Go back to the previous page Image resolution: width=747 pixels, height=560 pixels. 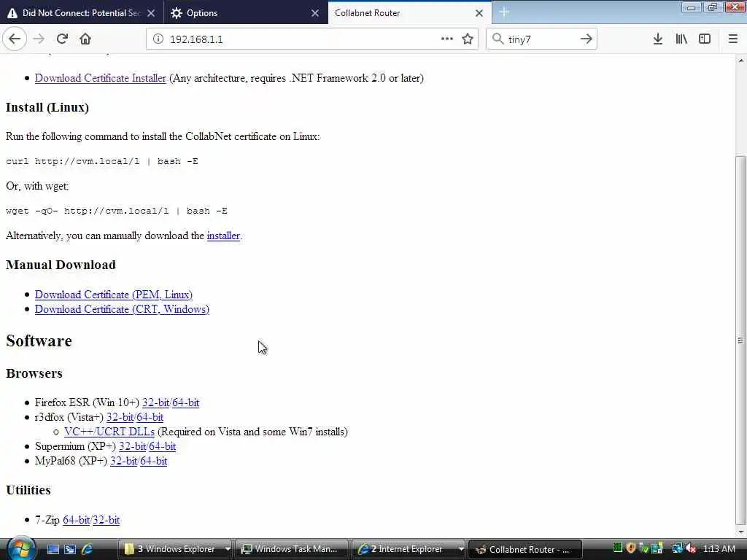[x=15, y=39]
